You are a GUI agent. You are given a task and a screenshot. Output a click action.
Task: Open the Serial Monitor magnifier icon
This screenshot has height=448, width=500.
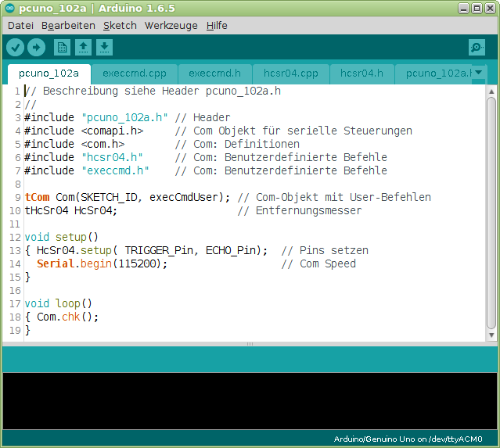pos(477,48)
